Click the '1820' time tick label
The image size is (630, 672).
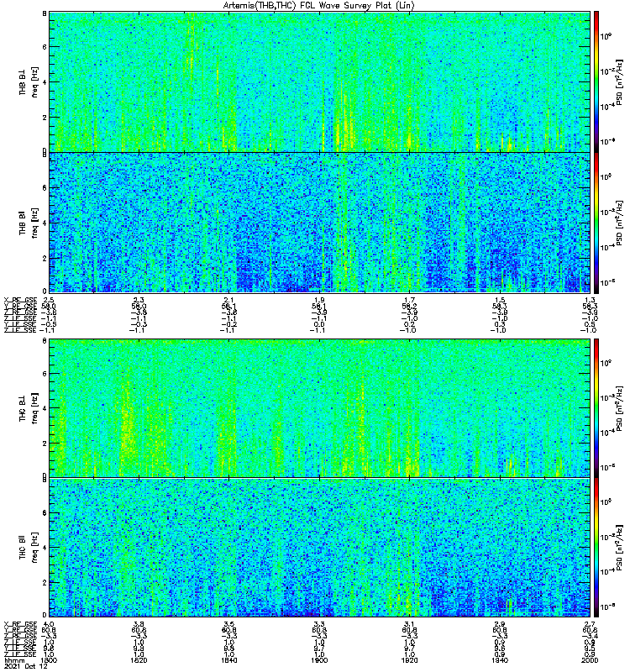click(139, 660)
